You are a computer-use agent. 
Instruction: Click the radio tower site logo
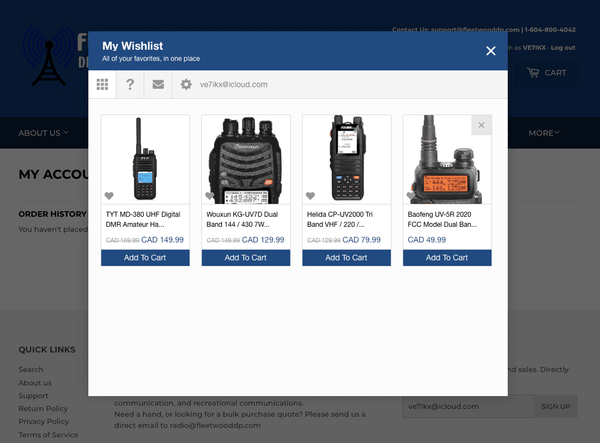[49, 56]
